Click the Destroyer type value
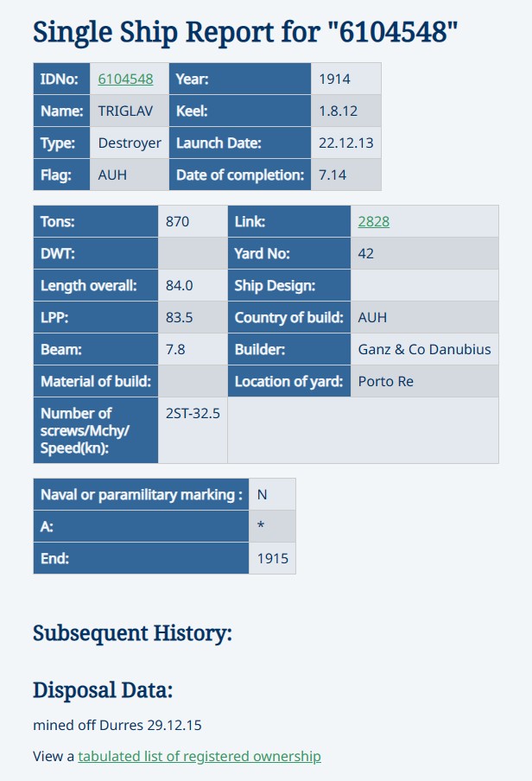The height and width of the screenshot is (781, 532). [130, 143]
